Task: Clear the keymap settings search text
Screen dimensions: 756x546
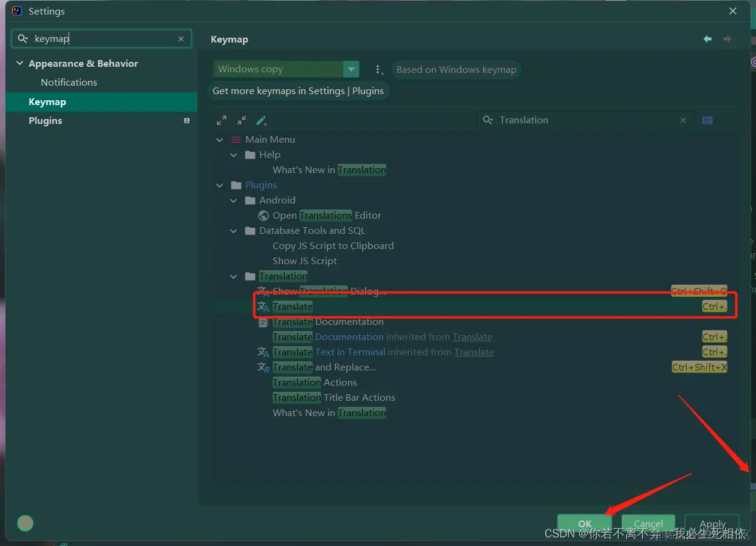Action: pos(181,39)
